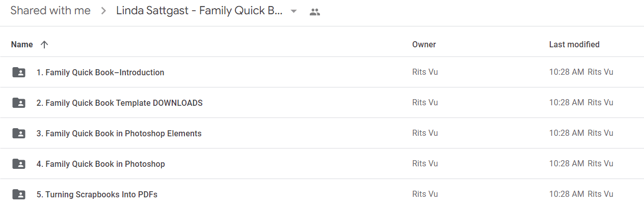Select the 4. Family Quick Book in Photoshop row
Screen dimensions: 644x207
click(322, 164)
